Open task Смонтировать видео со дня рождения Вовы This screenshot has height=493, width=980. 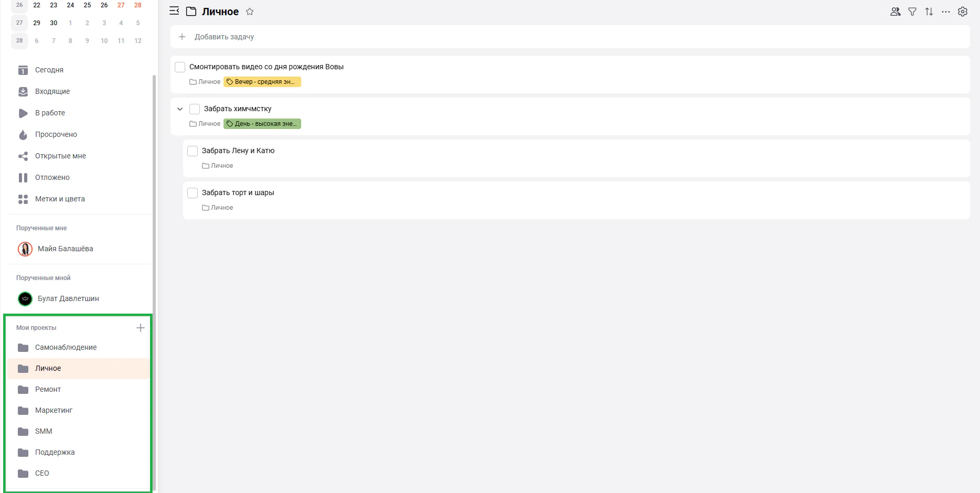267,67
